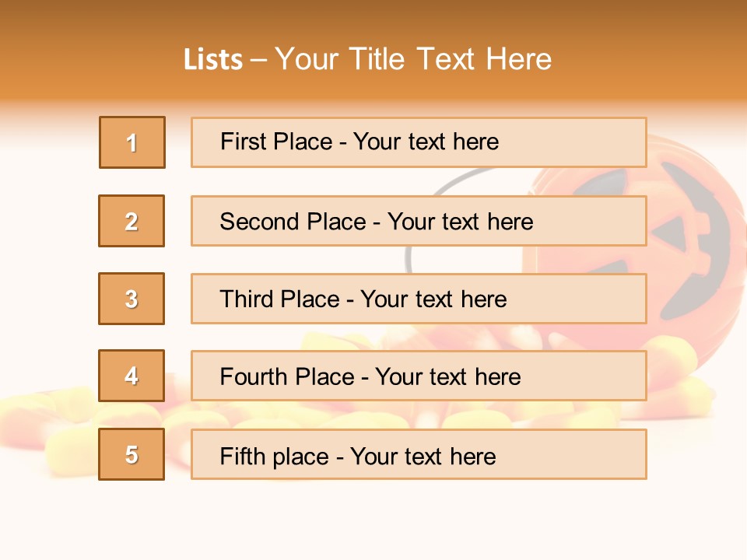
Task: Select the Fifth place text box
Action: [x=419, y=455]
